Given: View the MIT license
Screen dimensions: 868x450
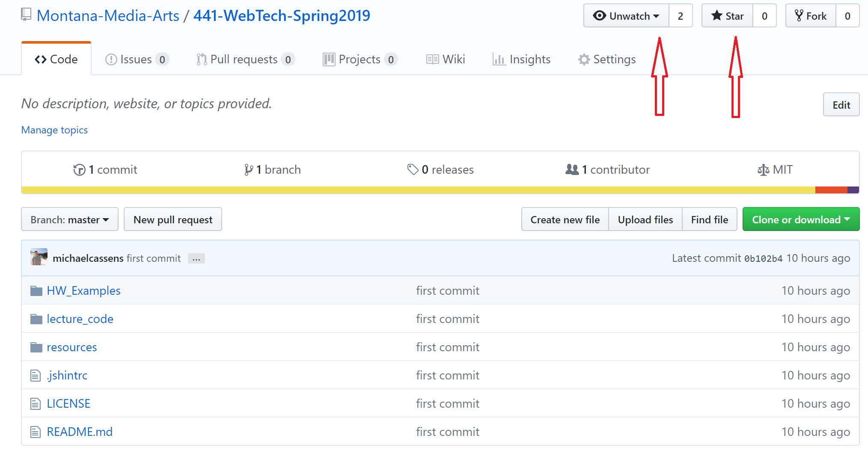Looking at the screenshot, I should pos(775,170).
